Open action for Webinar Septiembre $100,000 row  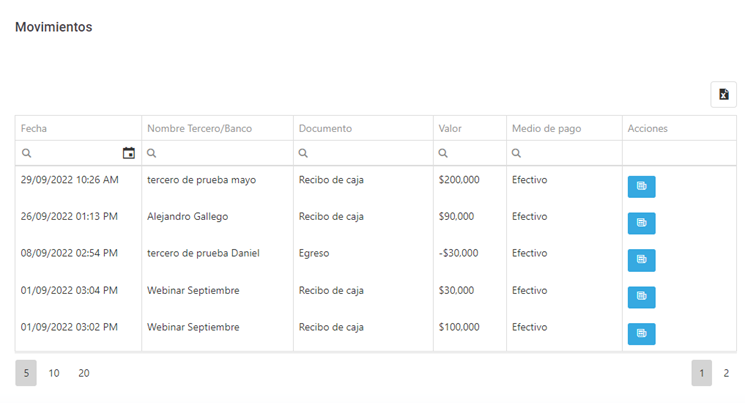point(641,334)
